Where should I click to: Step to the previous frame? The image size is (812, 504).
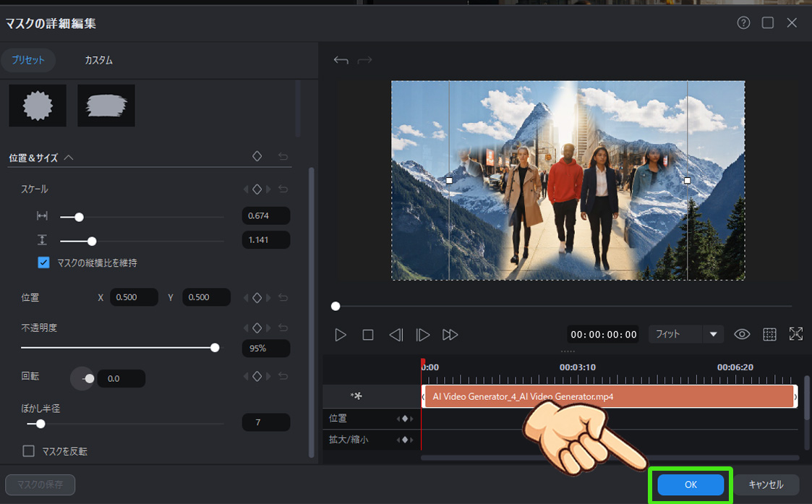396,335
